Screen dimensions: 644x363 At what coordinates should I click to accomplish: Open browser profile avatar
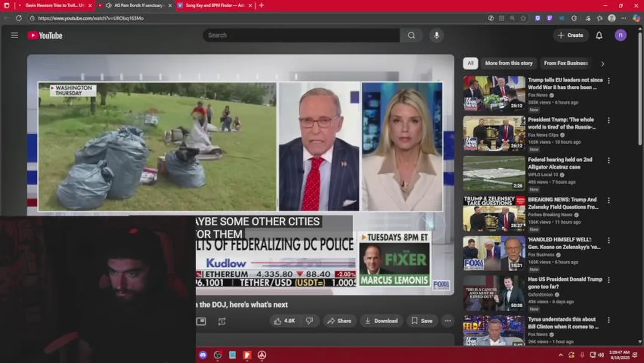pos(612,18)
